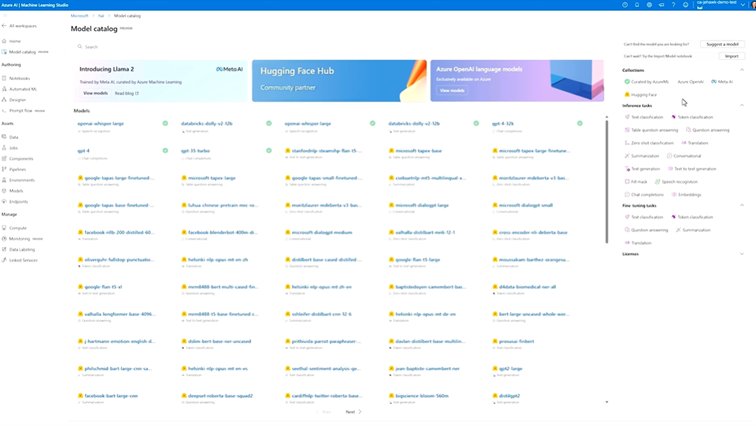This screenshot has width=756, height=426.
Task: Filter by Zero shot classification task
Action: pyautogui.click(x=649, y=143)
